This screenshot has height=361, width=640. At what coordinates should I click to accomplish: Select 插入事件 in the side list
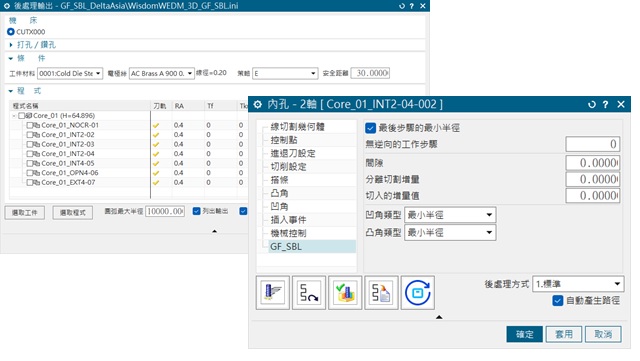coord(289,220)
